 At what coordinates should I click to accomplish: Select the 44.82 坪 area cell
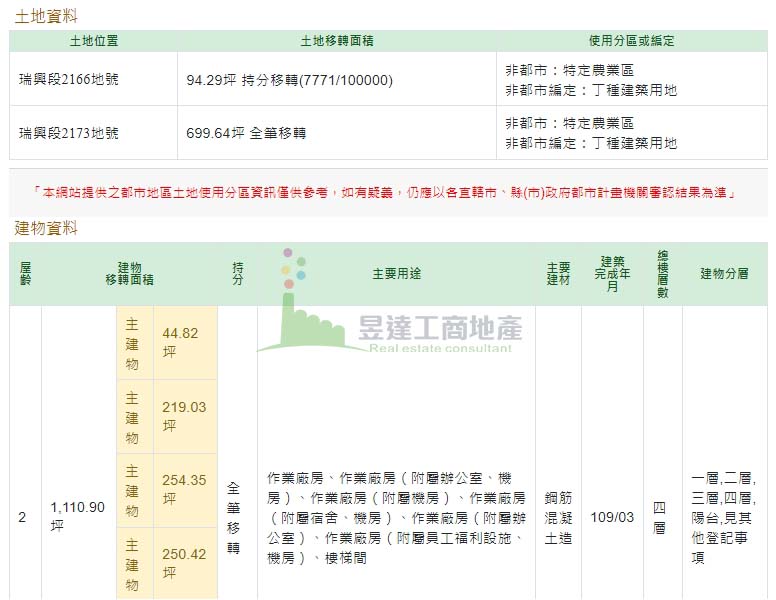coord(185,343)
